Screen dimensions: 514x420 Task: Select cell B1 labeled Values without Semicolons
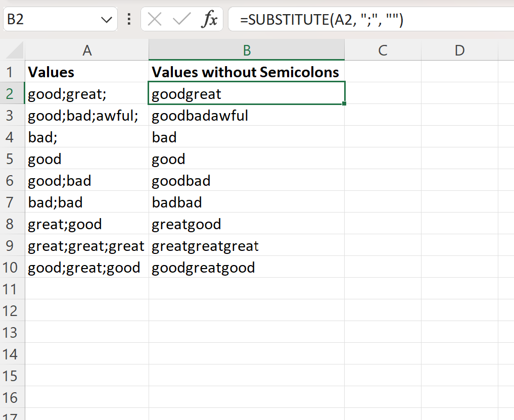click(246, 72)
